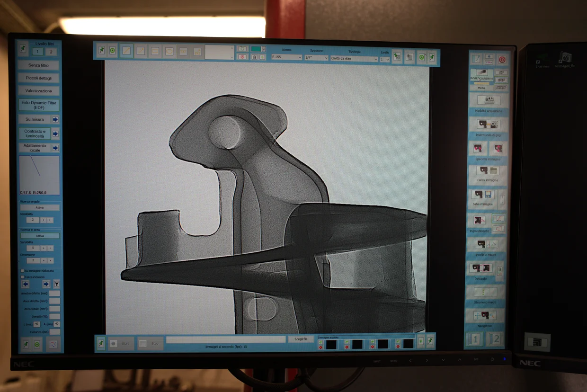Select the line drawing tool
This screenshot has height=392, width=587.
coord(126,51)
